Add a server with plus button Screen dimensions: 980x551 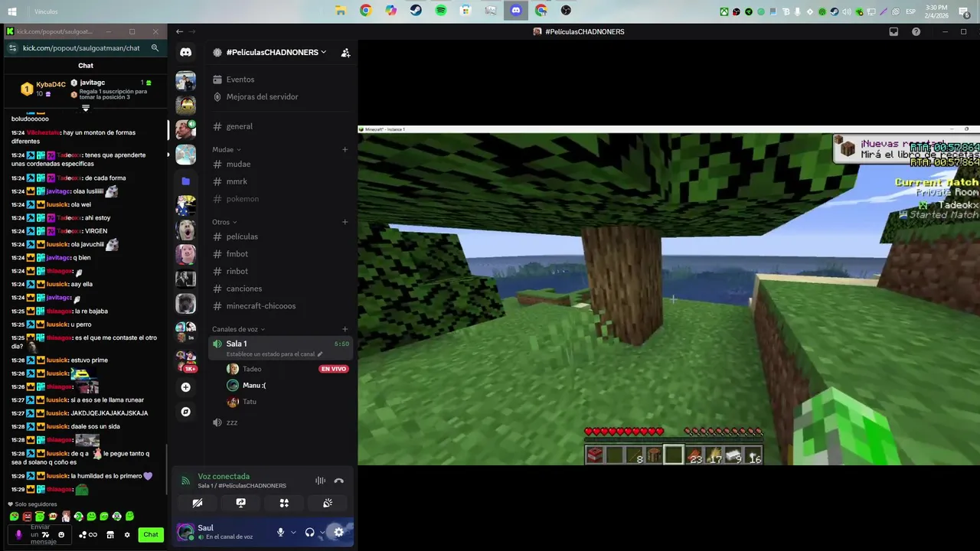pos(185,387)
